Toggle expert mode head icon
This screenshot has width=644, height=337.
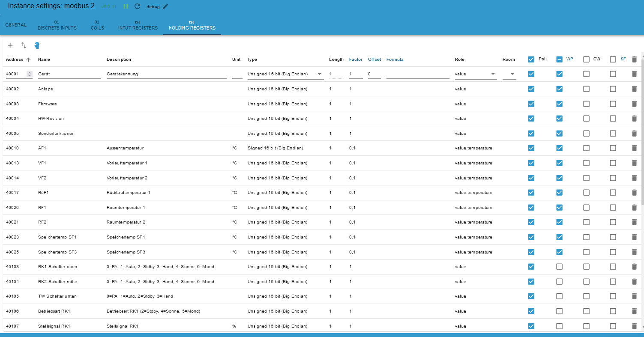(x=37, y=45)
